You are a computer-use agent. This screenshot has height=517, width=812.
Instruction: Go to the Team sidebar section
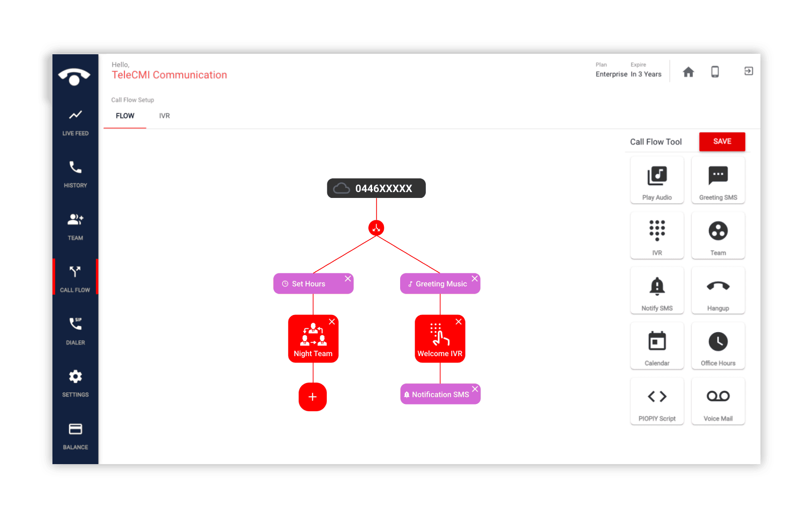click(x=75, y=227)
